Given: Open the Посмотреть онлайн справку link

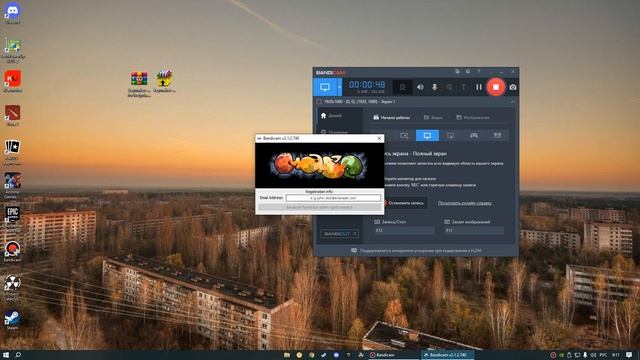Looking at the screenshot, I should [464, 203].
